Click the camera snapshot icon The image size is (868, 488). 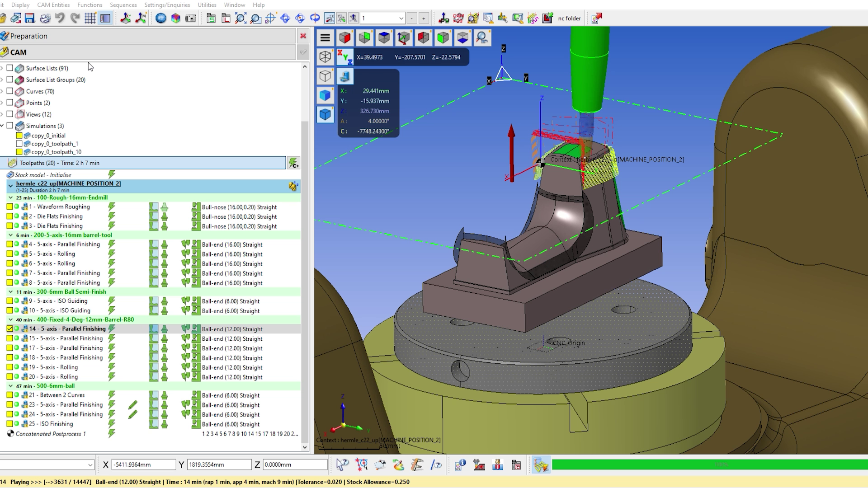click(191, 18)
